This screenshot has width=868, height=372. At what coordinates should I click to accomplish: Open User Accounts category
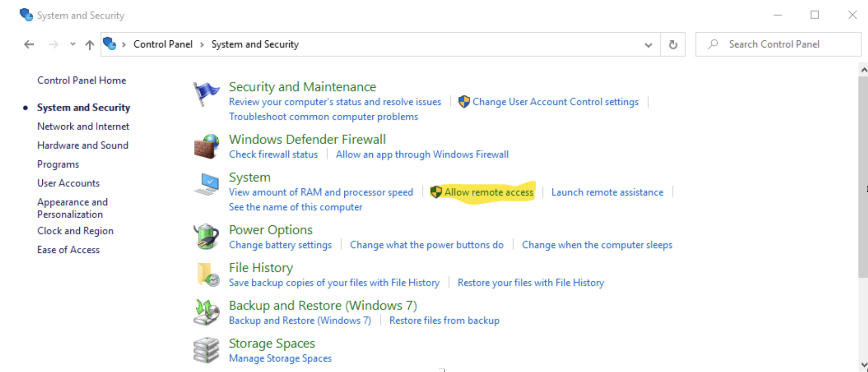click(x=68, y=183)
